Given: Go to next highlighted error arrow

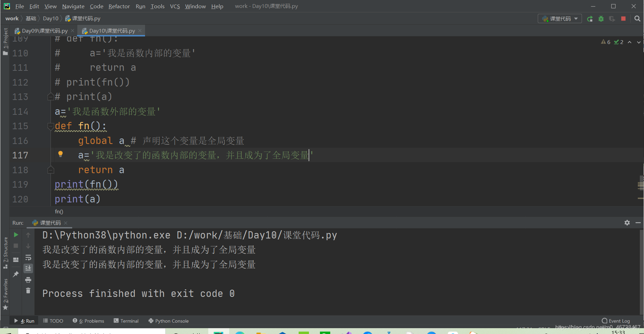Looking at the screenshot, I should (639, 42).
